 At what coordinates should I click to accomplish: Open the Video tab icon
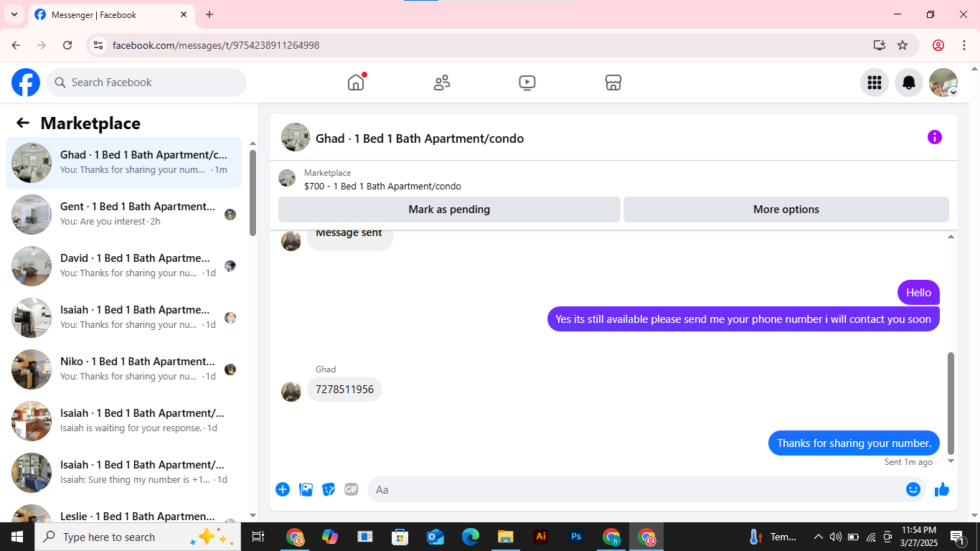click(527, 83)
